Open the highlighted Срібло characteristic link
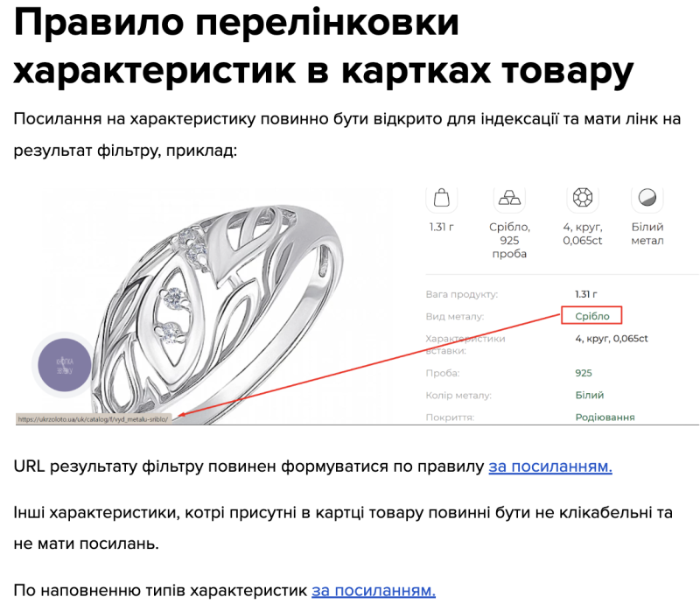The width and height of the screenshot is (700, 611). click(x=591, y=315)
